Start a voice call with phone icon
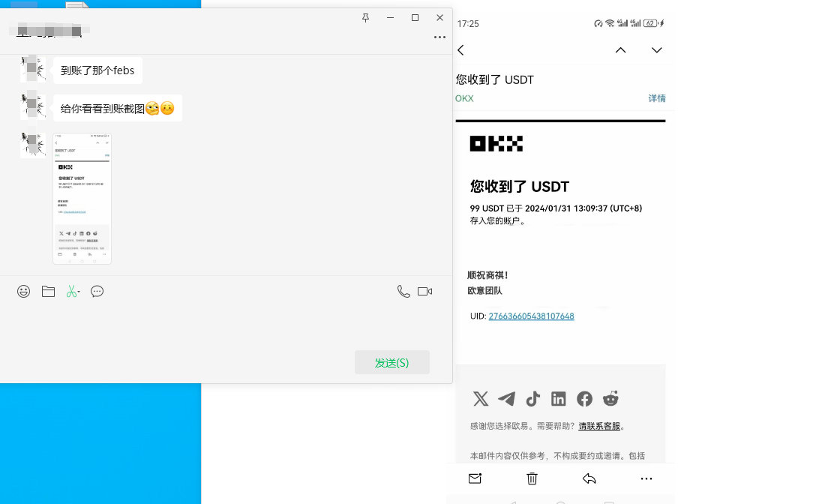The width and height of the screenshot is (828, 504). [x=403, y=292]
